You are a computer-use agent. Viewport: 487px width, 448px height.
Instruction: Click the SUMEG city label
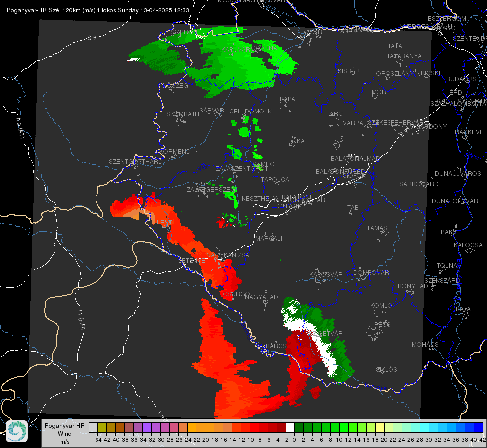tap(263, 164)
